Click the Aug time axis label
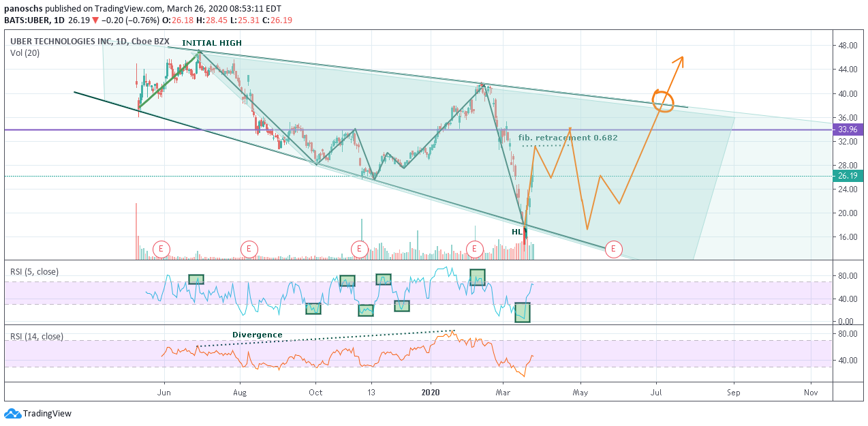The width and height of the screenshot is (868, 426). tap(241, 393)
